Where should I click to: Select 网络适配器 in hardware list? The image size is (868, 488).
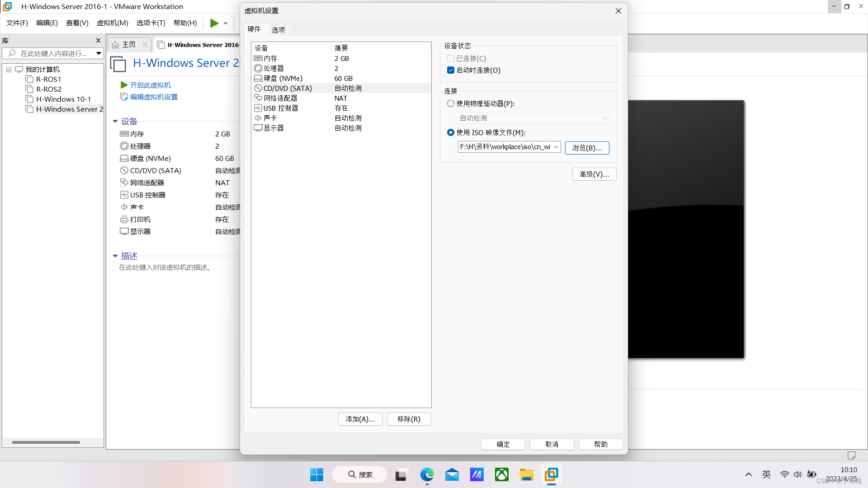[x=341, y=98]
